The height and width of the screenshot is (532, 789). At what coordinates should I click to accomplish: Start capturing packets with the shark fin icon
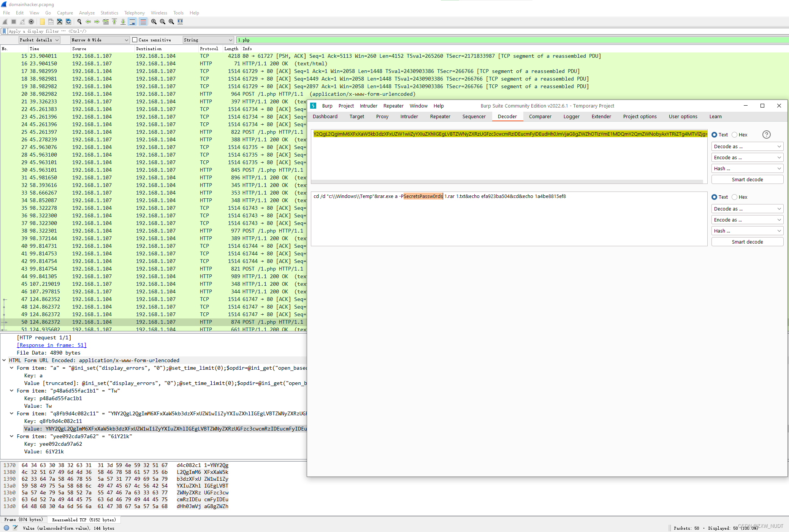pos(5,22)
